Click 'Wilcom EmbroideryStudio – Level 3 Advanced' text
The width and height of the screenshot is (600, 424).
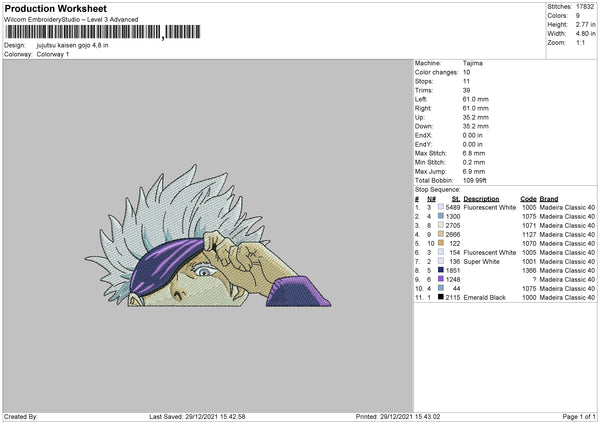[71, 20]
